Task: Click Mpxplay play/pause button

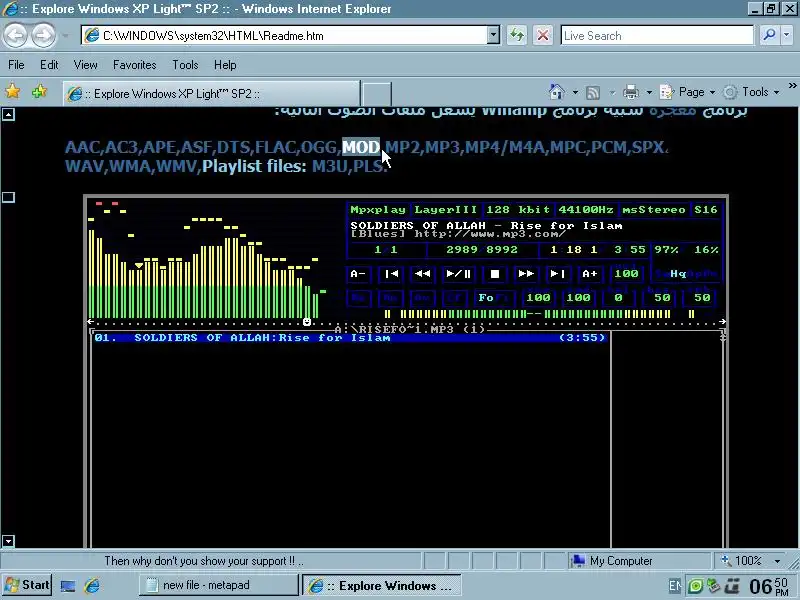Action: (x=458, y=274)
